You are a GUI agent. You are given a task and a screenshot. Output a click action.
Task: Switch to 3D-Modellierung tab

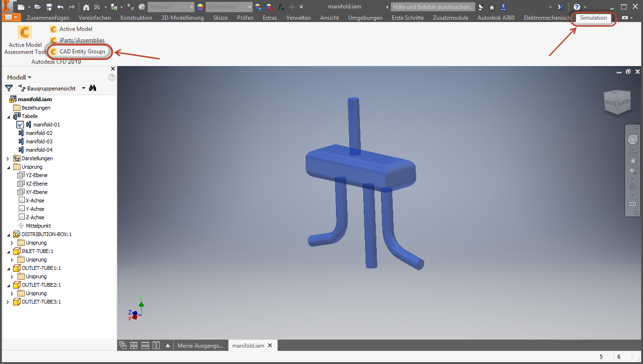[182, 18]
